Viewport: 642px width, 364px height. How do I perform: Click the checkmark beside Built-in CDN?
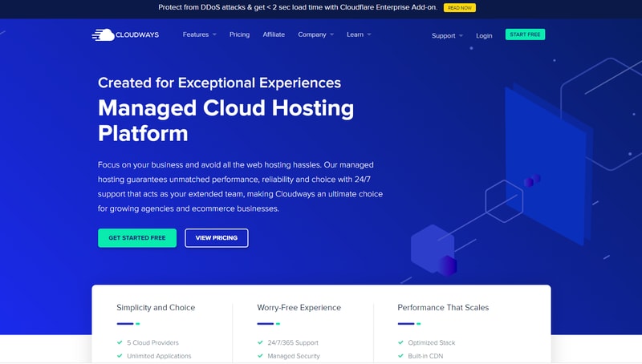(x=400, y=356)
